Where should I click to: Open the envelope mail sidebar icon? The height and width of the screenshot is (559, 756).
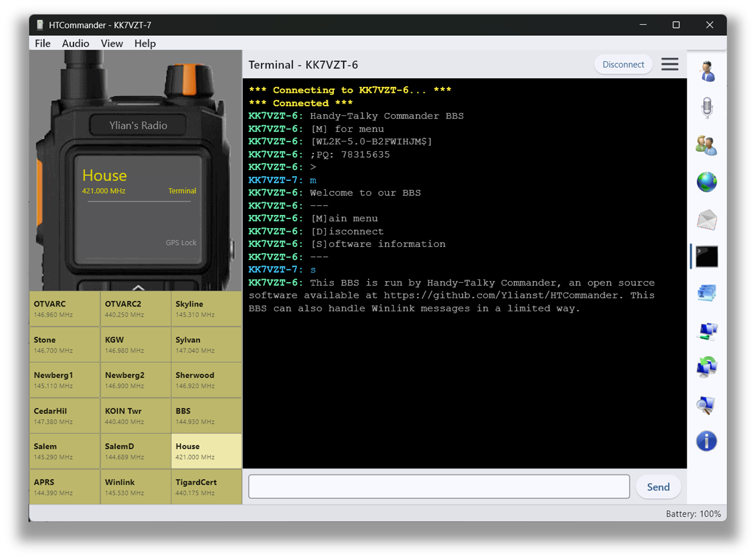click(707, 220)
